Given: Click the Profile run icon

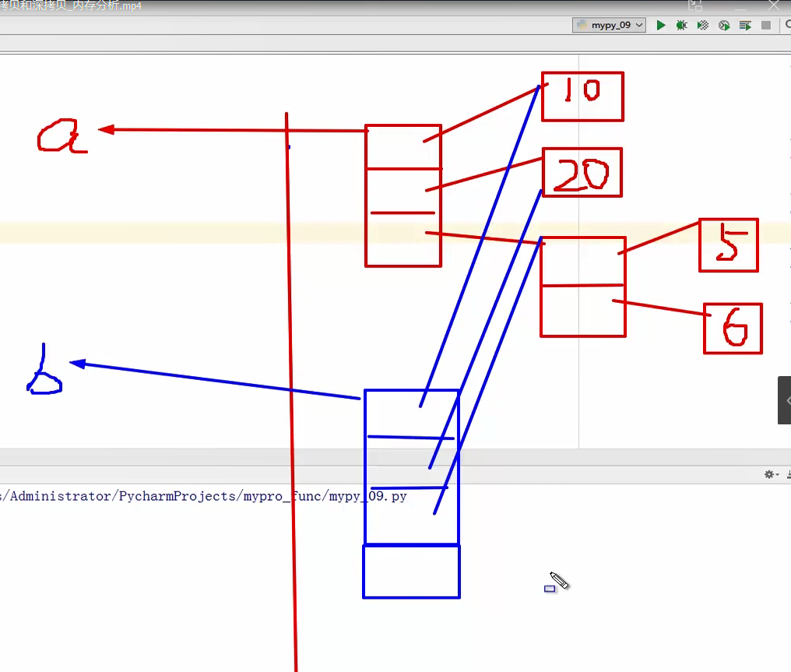Looking at the screenshot, I should coord(724,25).
